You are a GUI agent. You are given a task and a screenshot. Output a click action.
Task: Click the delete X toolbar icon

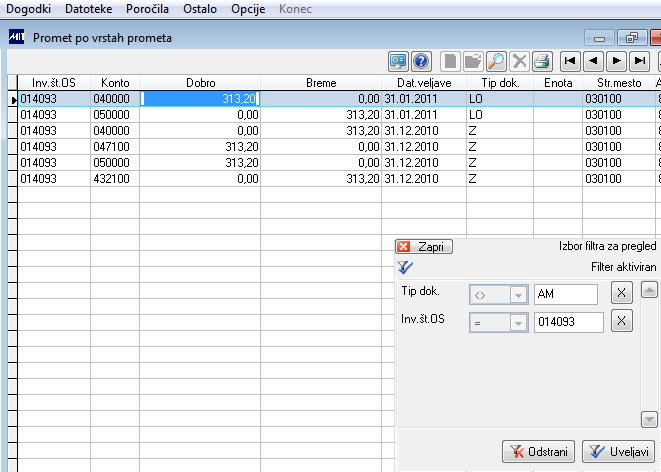[519, 62]
